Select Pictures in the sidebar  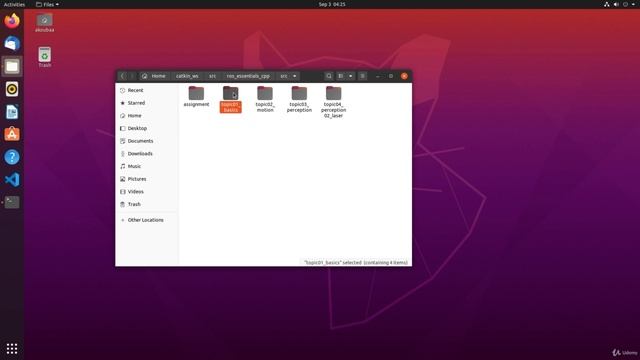[x=147, y=179]
